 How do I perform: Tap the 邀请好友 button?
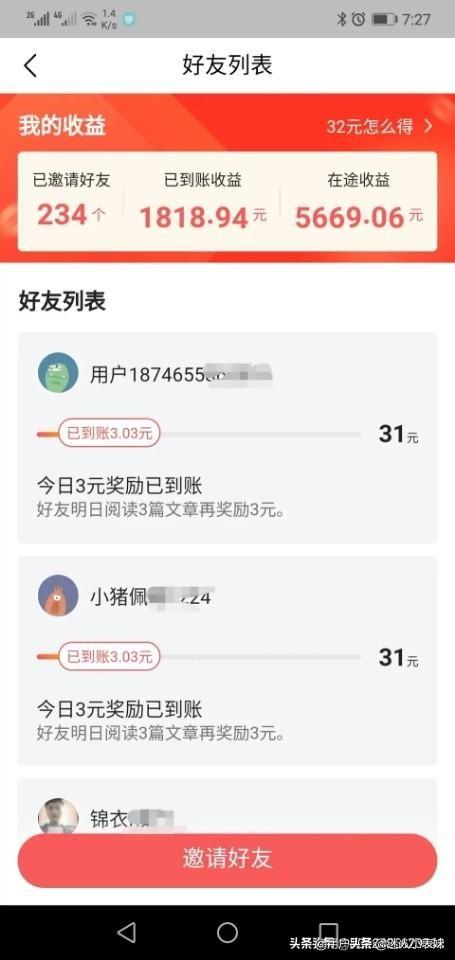(x=227, y=858)
